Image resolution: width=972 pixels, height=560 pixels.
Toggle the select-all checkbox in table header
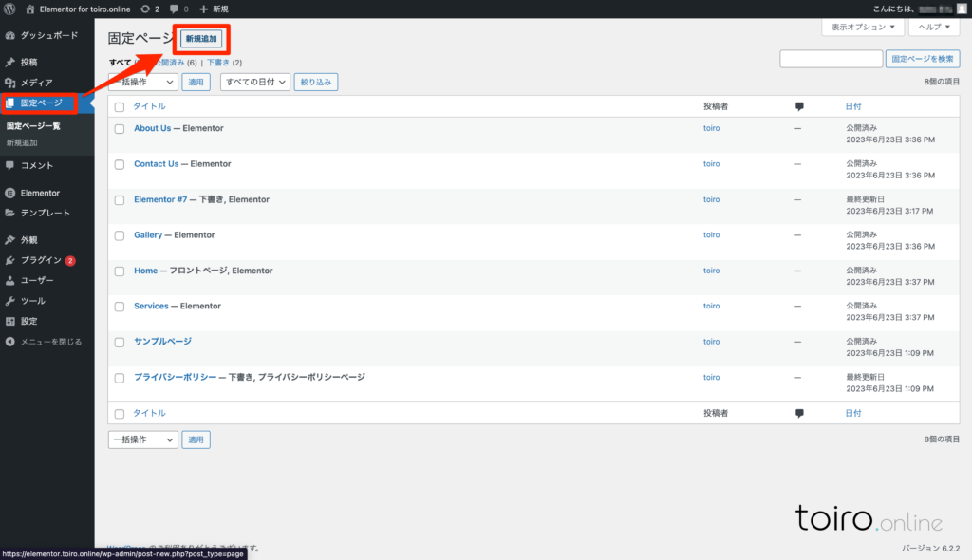click(x=120, y=107)
